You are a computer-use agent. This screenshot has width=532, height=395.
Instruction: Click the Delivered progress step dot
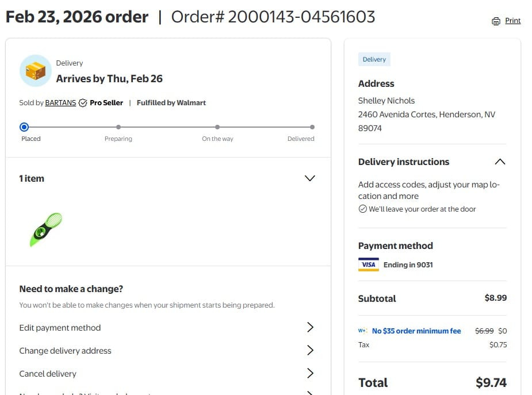pyautogui.click(x=312, y=127)
